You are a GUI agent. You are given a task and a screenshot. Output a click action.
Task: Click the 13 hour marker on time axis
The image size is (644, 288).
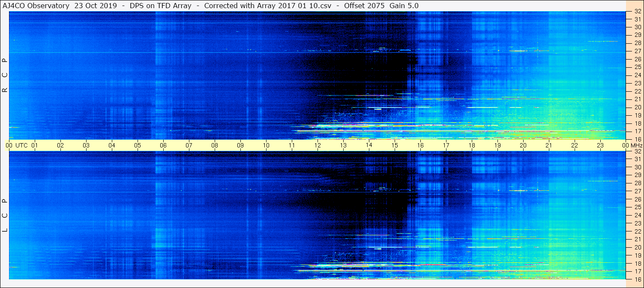[343, 145]
